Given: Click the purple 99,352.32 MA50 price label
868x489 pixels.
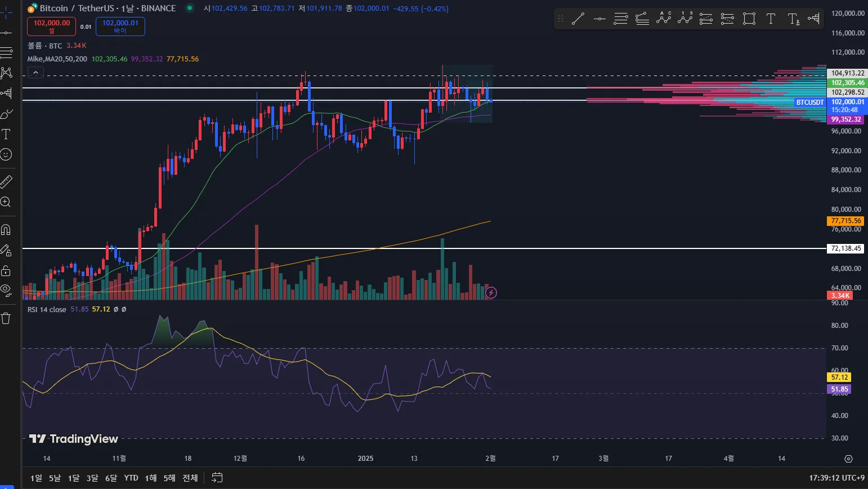Looking at the screenshot, I should point(846,119).
